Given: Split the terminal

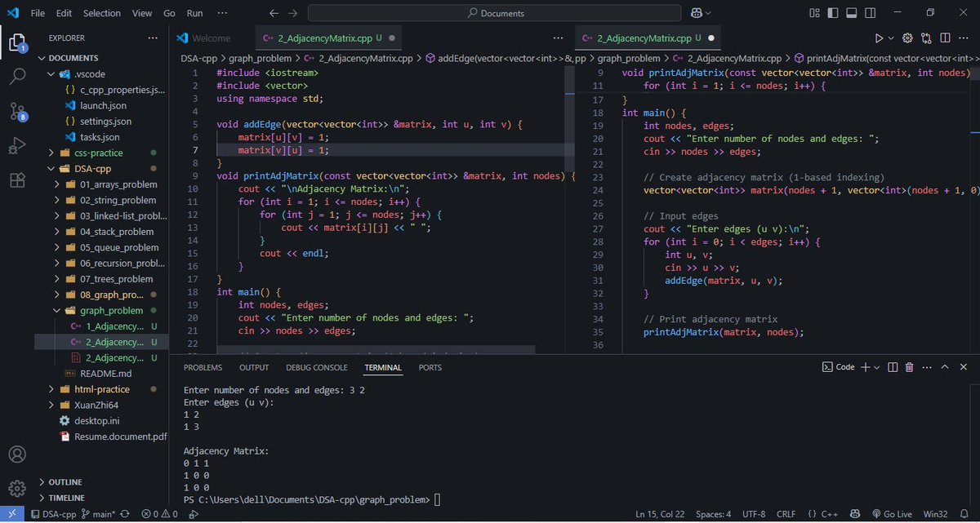Looking at the screenshot, I should point(893,367).
